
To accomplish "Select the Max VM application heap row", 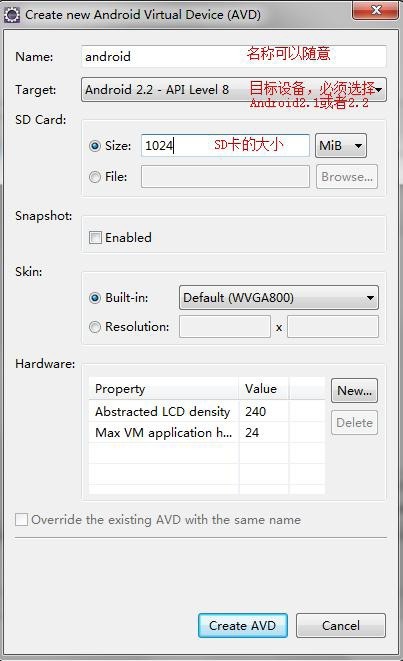I will [x=207, y=432].
